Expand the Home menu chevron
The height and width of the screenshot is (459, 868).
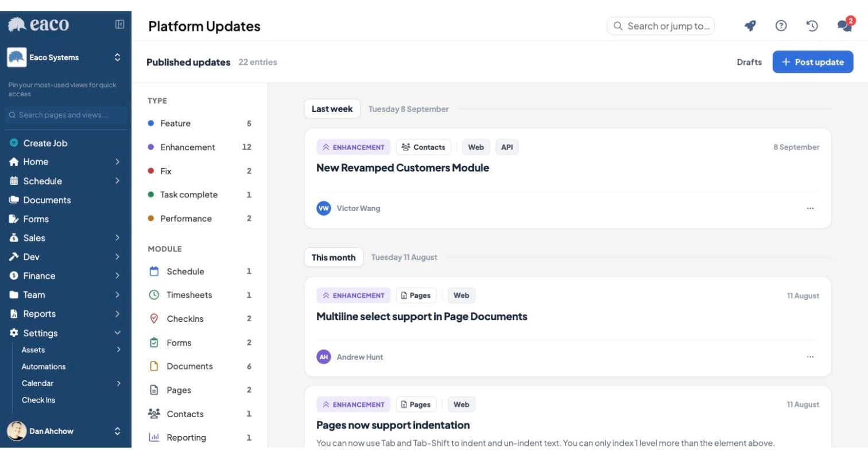[x=117, y=162]
